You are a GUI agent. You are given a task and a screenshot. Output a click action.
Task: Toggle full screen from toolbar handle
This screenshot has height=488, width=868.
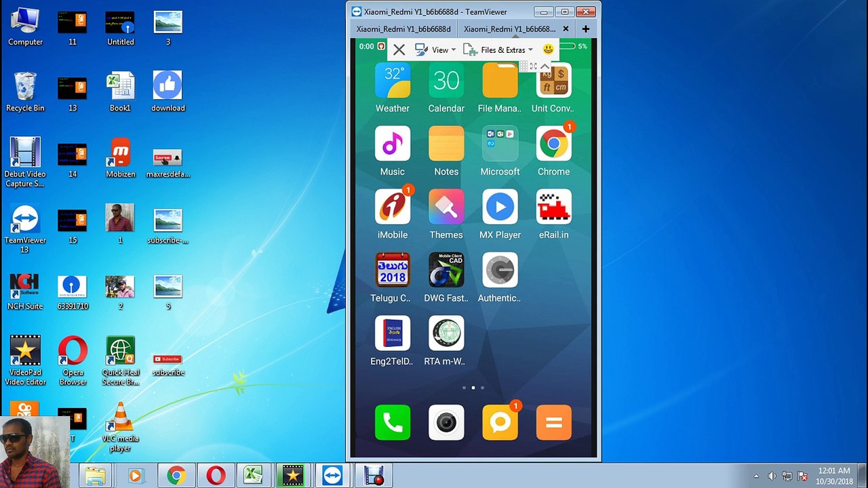pos(533,66)
